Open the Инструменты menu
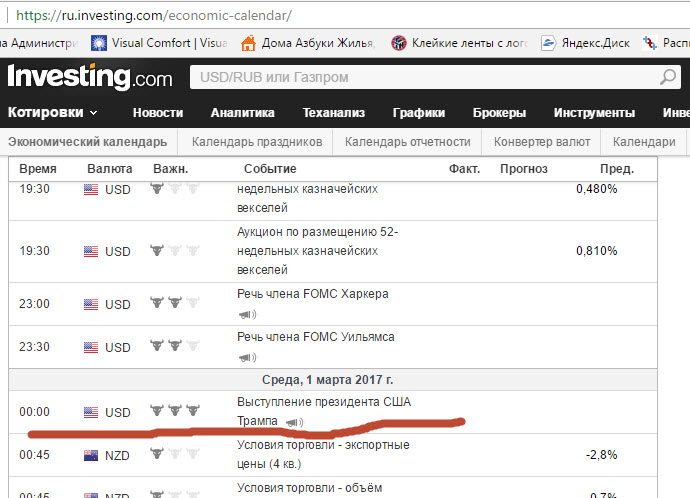The height and width of the screenshot is (498, 690). 594,113
